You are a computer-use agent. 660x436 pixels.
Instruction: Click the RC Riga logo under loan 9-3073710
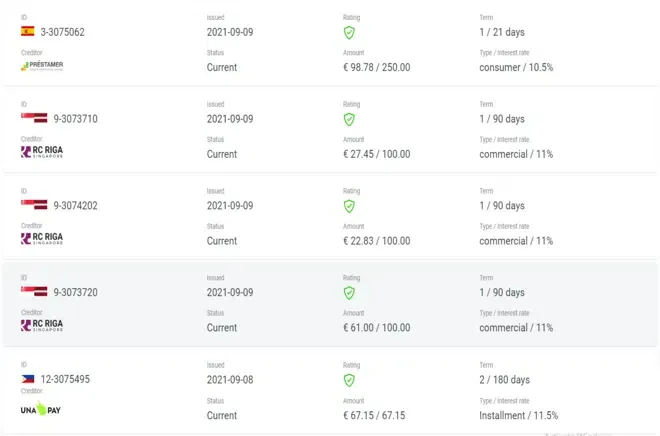[42, 153]
